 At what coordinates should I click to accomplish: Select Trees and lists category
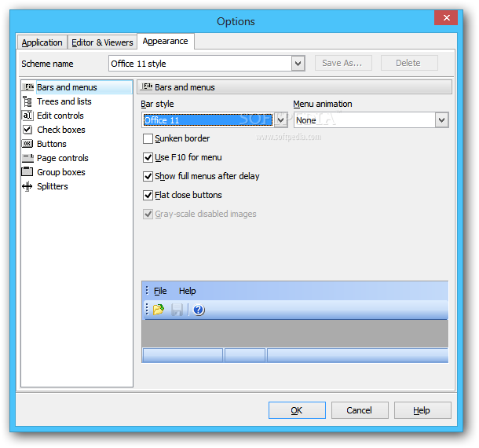(x=64, y=101)
